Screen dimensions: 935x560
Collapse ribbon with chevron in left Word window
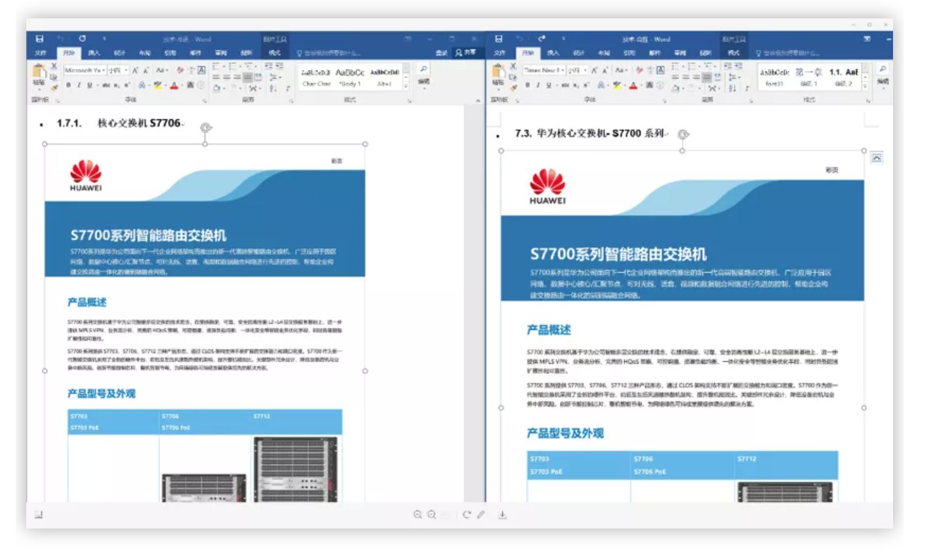coord(477,100)
